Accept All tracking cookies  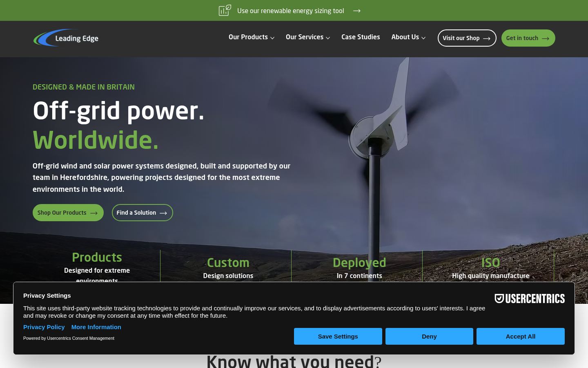coord(521,336)
